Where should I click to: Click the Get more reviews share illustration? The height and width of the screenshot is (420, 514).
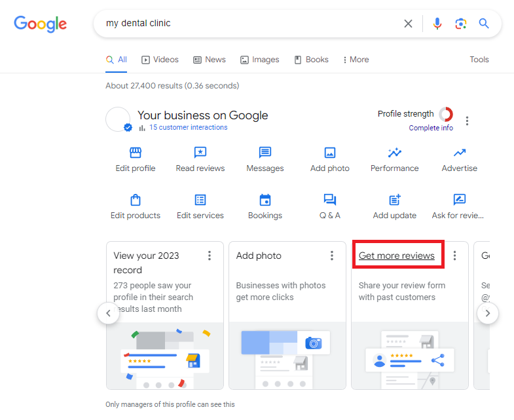(410, 356)
